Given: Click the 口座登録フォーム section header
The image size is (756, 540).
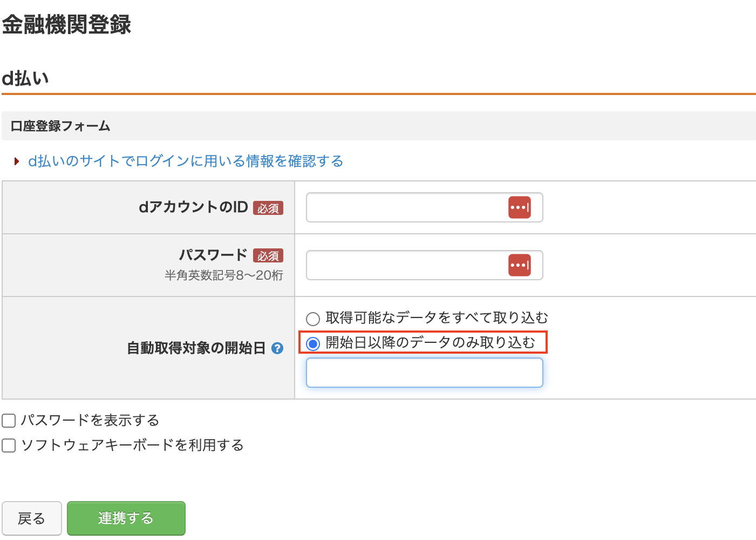Looking at the screenshot, I should point(379,126).
